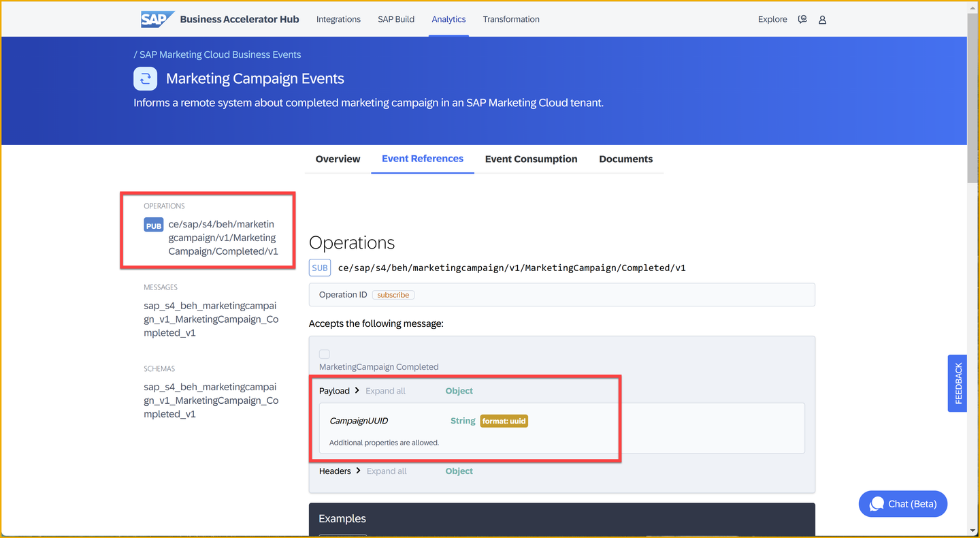Select the operation path in Operations sidebar
The height and width of the screenshot is (538, 980).
223,238
